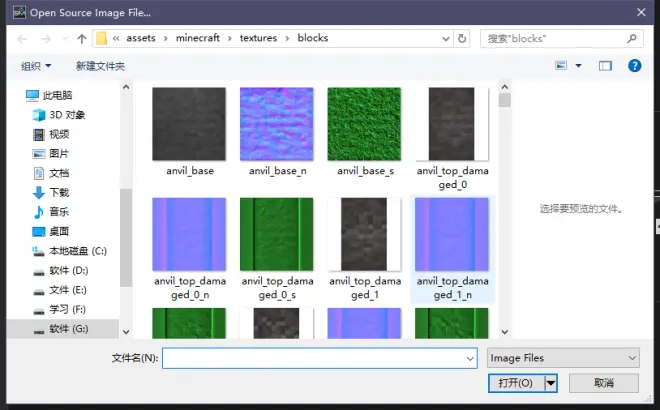Open 图片 pictures folder
The height and width of the screenshot is (410, 660).
(51, 154)
